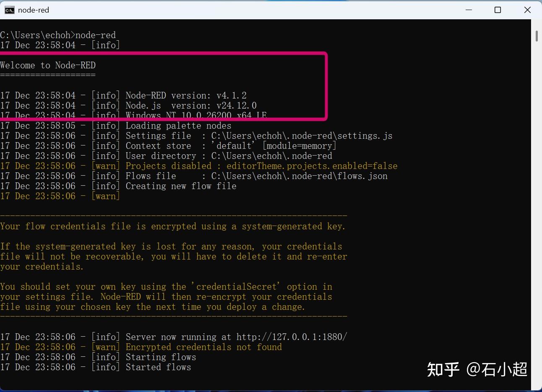Click the 'You should set your own key' line
The image size is (542, 392).
(x=166, y=287)
